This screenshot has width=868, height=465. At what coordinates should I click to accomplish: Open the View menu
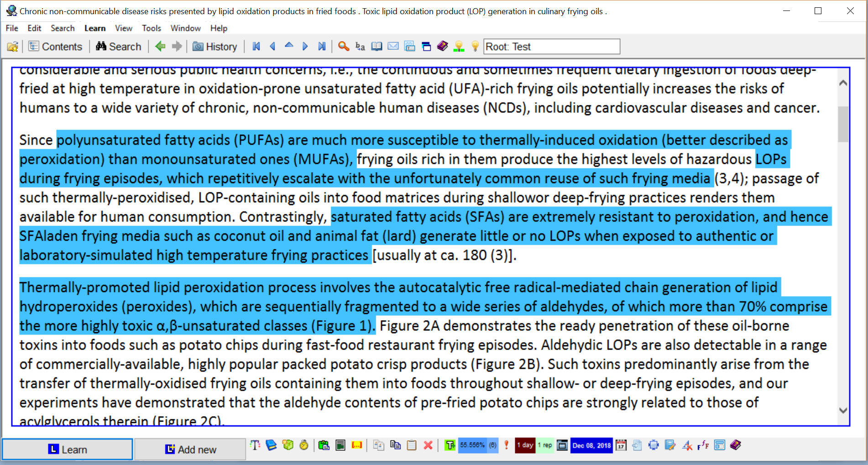point(124,28)
